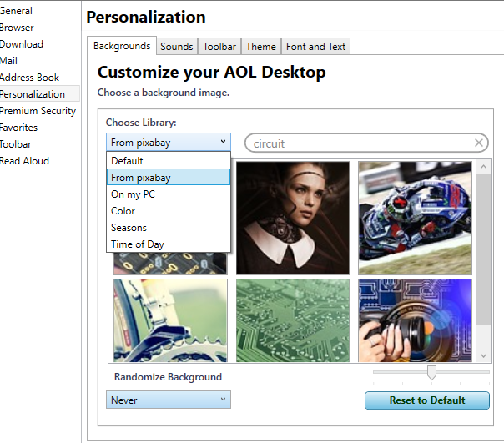Click the Reset to Default button
504x443 pixels.
pos(427,400)
